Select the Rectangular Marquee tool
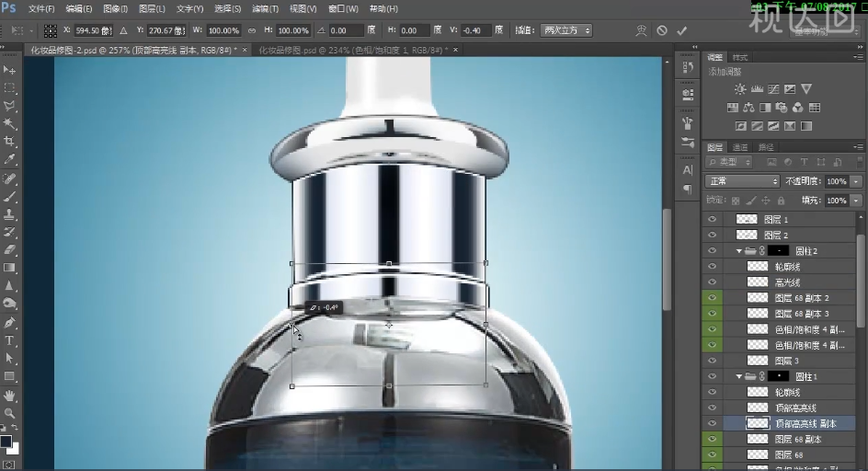This screenshot has height=471, width=868. (9, 88)
